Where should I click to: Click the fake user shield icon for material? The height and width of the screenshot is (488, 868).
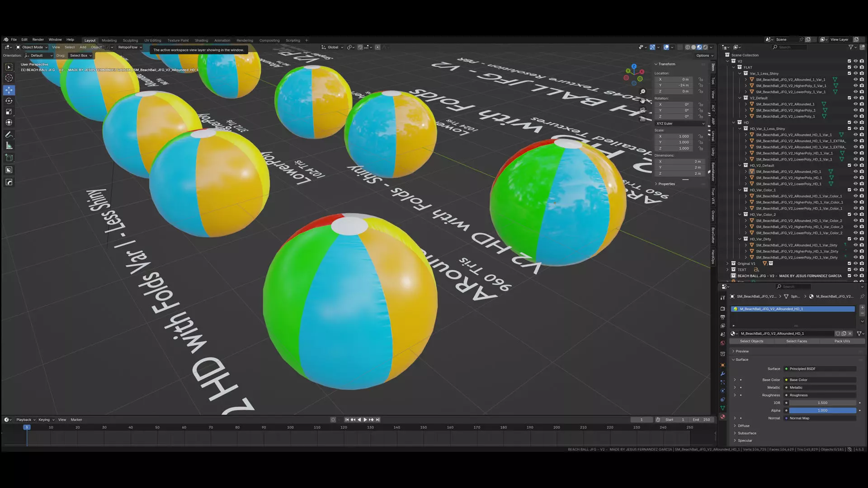[838, 333]
